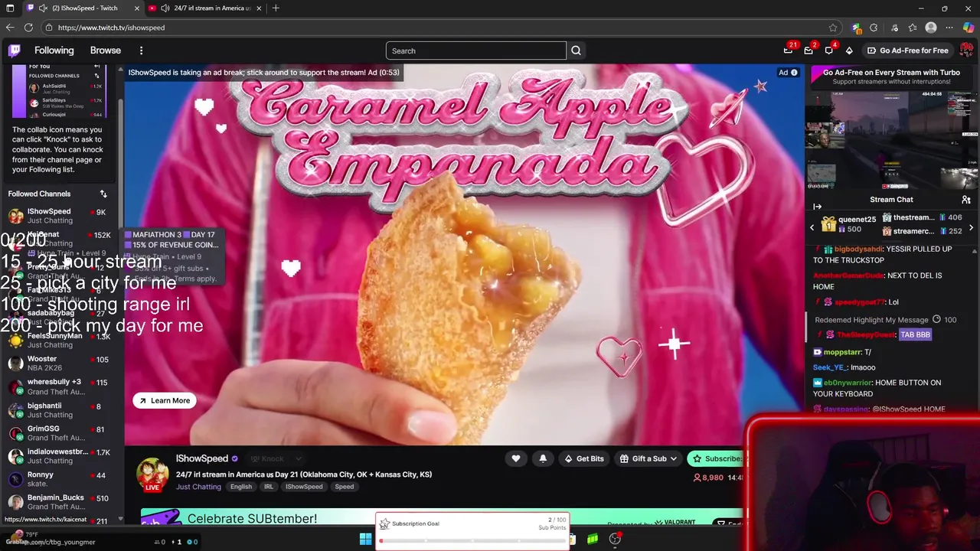Show previous gift leaderboard entries
980x551 pixels.
pyautogui.click(x=812, y=227)
